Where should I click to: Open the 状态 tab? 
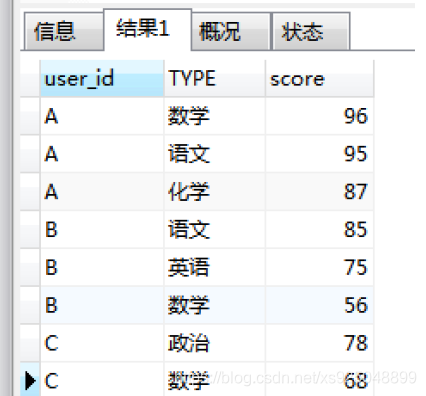311,31
